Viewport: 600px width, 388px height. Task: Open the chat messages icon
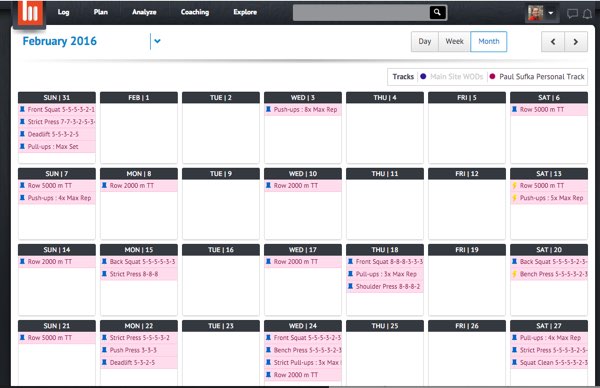coord(572,14)
